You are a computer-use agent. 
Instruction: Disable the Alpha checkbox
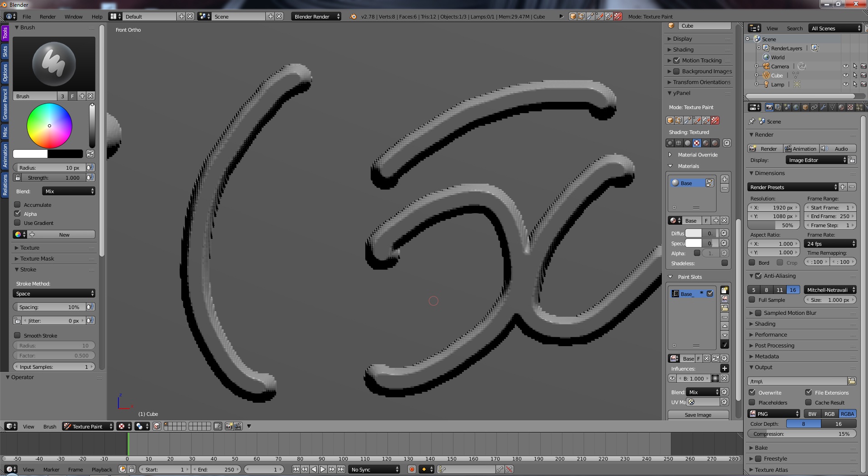tap(18, 214)
